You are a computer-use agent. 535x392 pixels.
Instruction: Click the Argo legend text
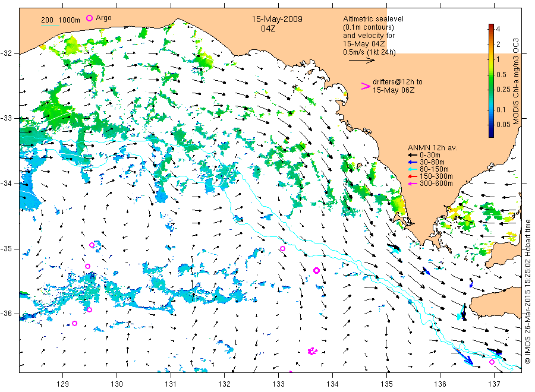(103, 18)
